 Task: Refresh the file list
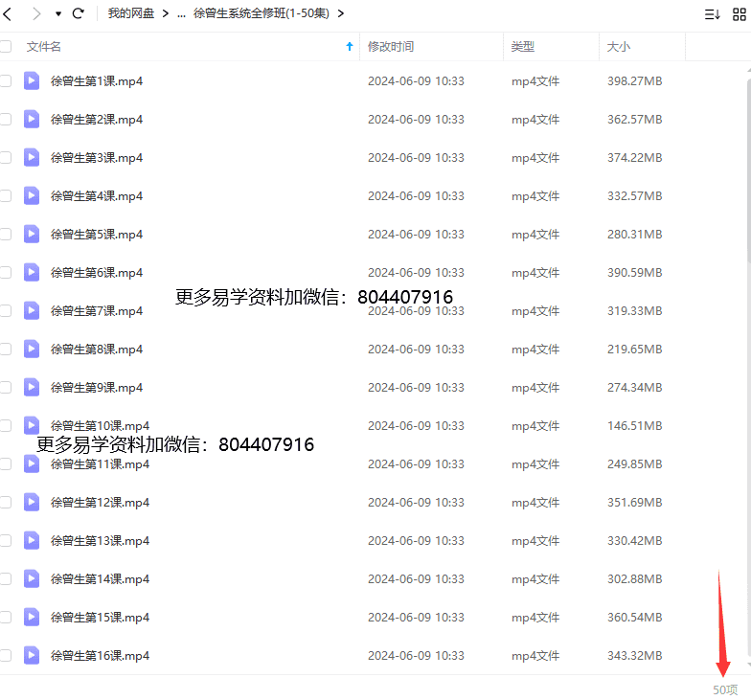click(x=79, y=13)
